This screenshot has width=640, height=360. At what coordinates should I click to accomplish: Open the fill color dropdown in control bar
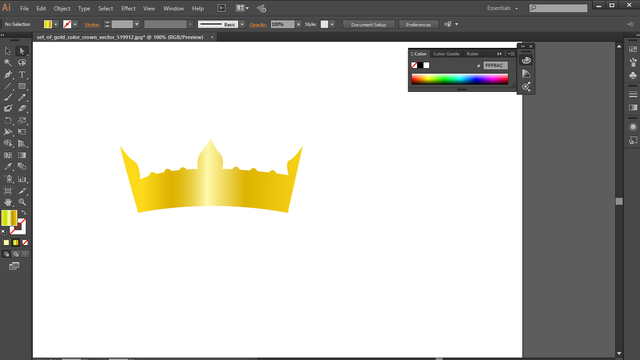(x=56, y=24)
